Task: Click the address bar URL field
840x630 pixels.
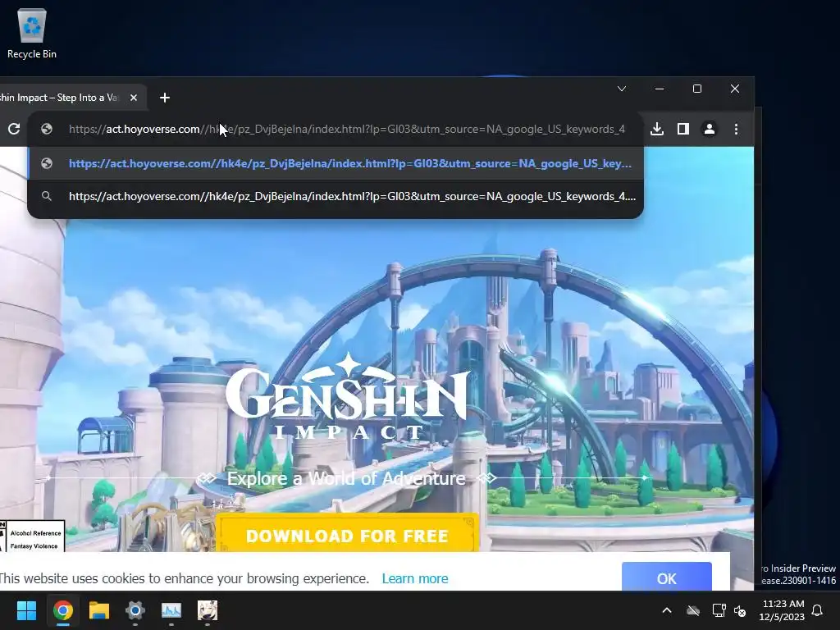Action: click(x=347, y=129)
